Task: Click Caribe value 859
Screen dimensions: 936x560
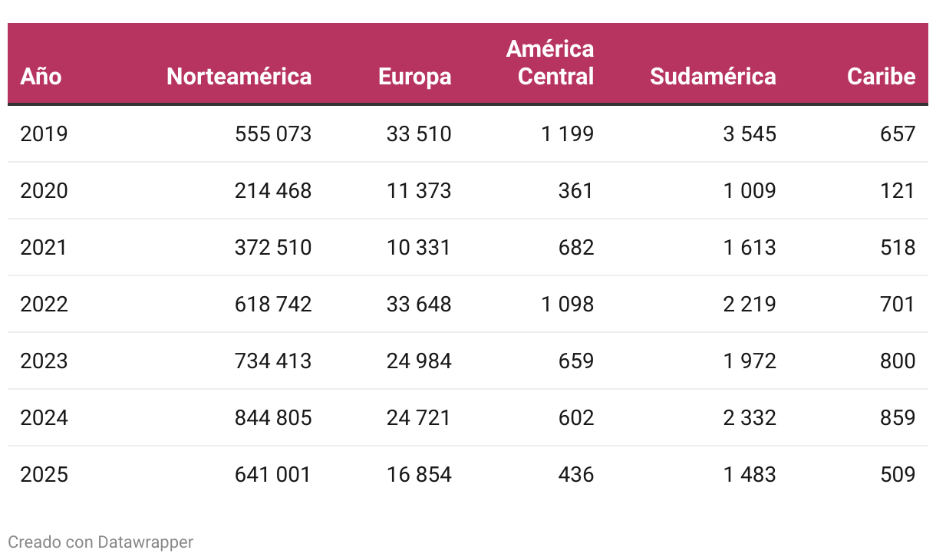Action: [x=898, y=418]
